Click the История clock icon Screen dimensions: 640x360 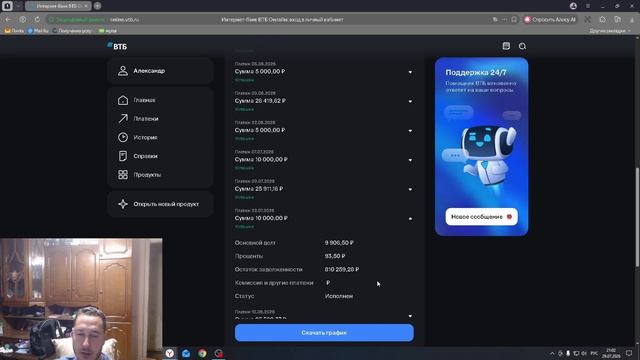point(123,137)
